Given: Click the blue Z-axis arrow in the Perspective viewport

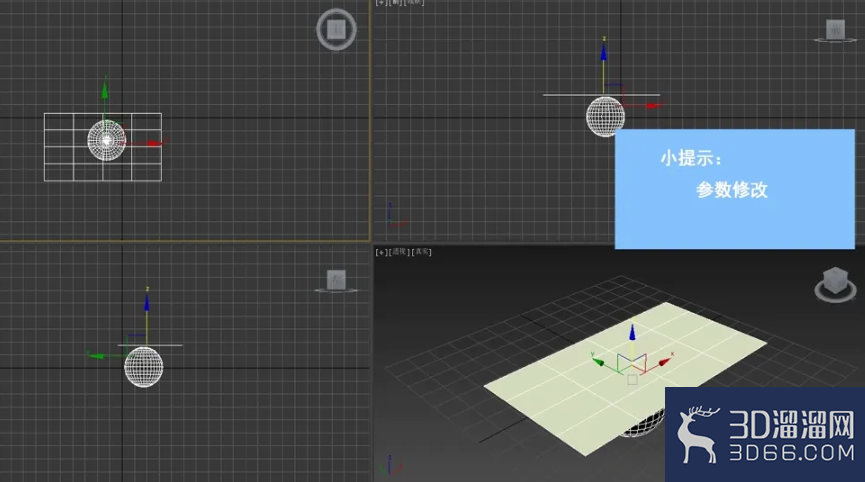Looking at the screenshot, I should point(632,332).
